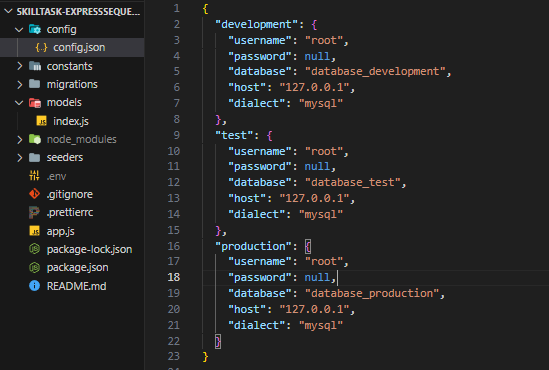Click the highlighted closing brace on line 22
This screenshot has width=549, height=370.
[218, 341]
